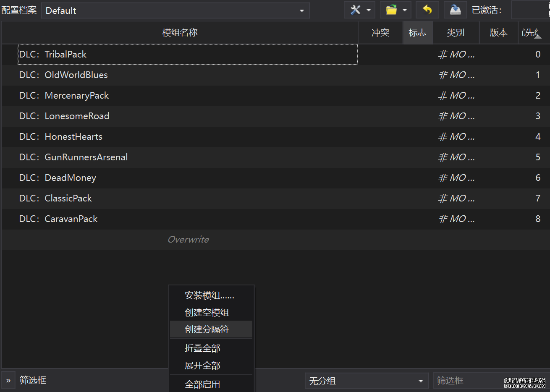Click the open folder icon in toolbar
Screen dimensions: 550x392
pyautogui.click(x=391, y=10)
